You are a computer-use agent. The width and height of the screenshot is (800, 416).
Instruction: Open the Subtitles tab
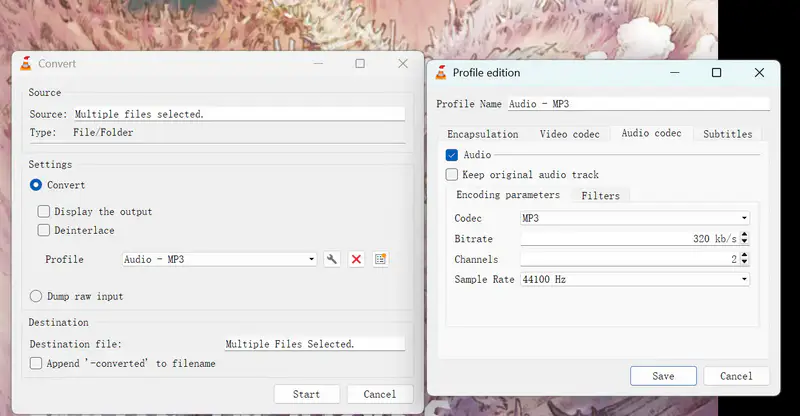[728, 134]
